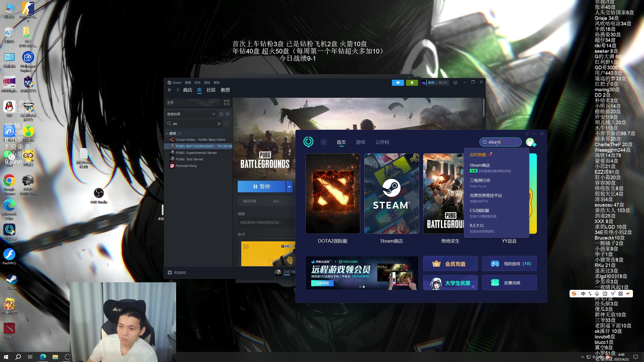Click 大学生优惠 button
The height and width of the screenshot is (362, 644).
(x=450, y=283)
